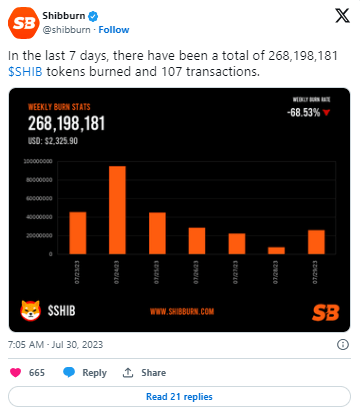Read 21 replies
This screenshot has height=411, width=360.
pos(179,397)
